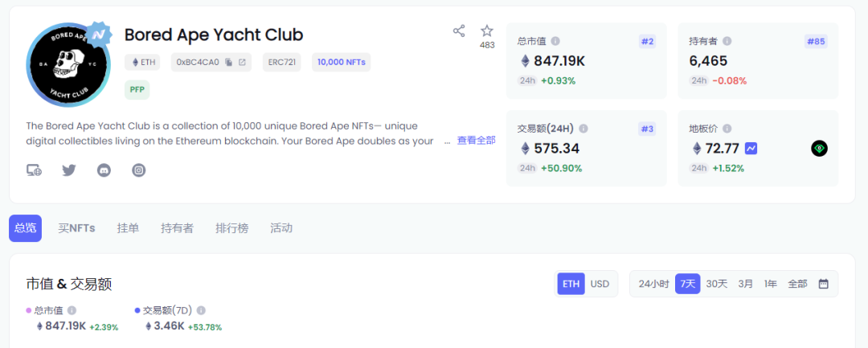
Task: Click the 483 favorites count
Action: pos(487,45)
